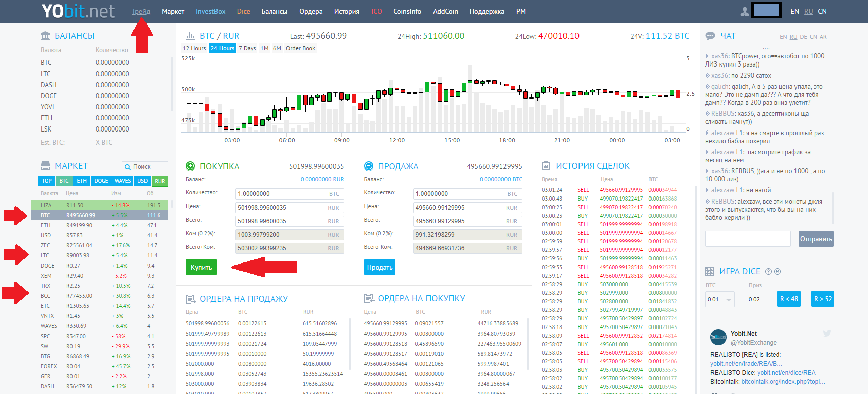Switch site language to CN in header
The width and height of the screenshot is (868, 394).
(822, 11)
